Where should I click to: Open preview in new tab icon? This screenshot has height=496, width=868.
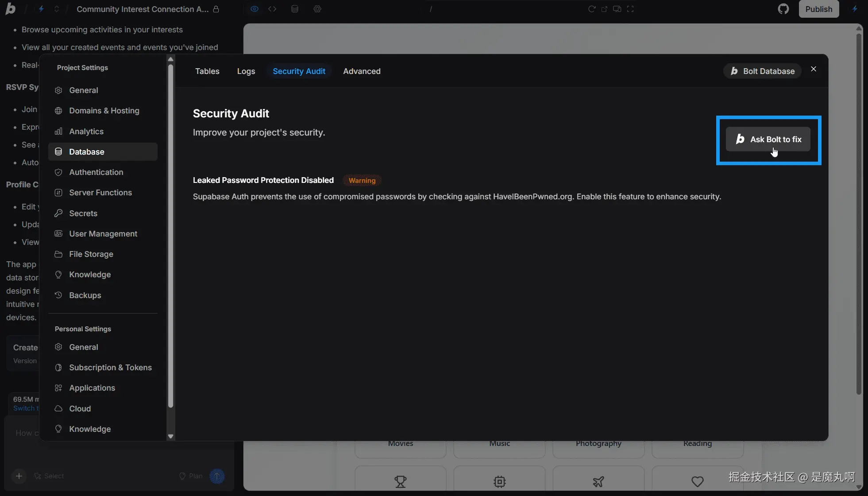pyautogui.click(x=604, y=9)
